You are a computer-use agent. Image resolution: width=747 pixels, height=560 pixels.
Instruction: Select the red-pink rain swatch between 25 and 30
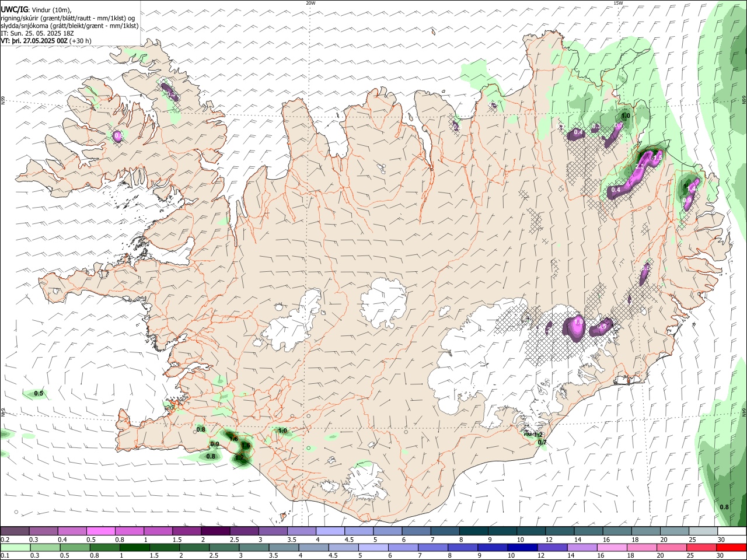click(702, 547)
